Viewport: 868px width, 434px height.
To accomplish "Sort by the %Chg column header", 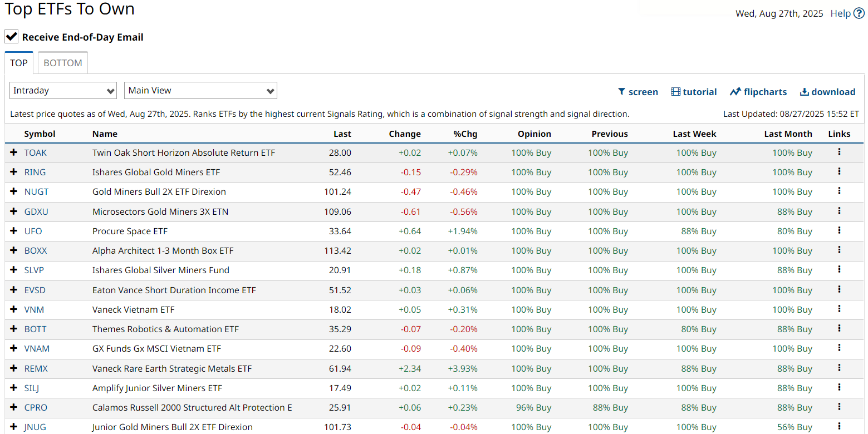I will coord(465,134).
